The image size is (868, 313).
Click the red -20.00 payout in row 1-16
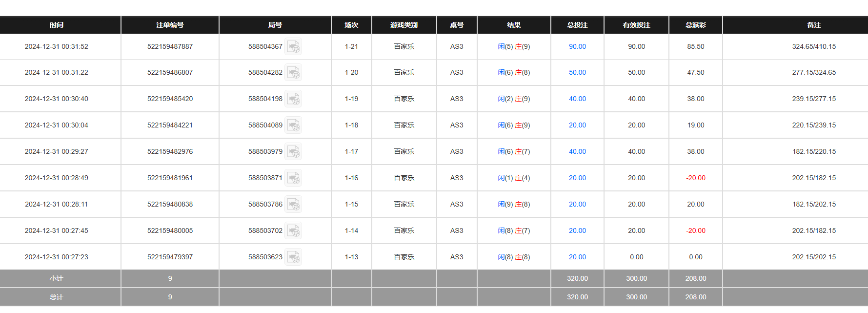tap(695, 178)
